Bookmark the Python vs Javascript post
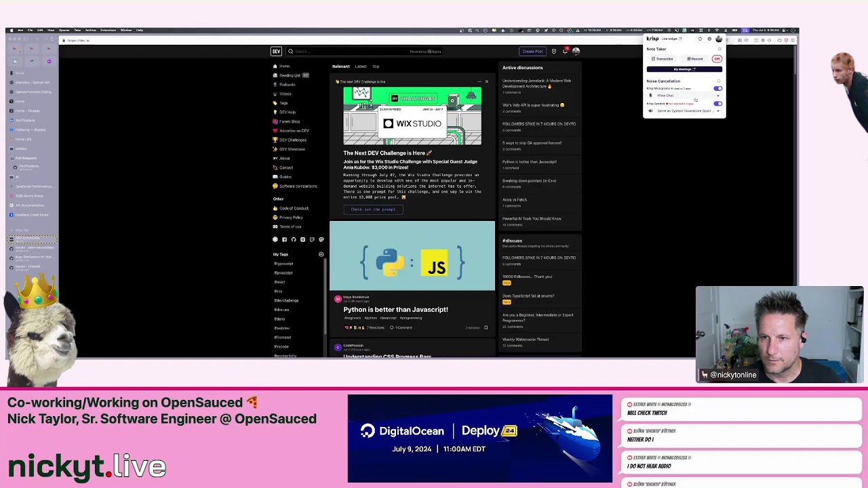 (486, 327)
